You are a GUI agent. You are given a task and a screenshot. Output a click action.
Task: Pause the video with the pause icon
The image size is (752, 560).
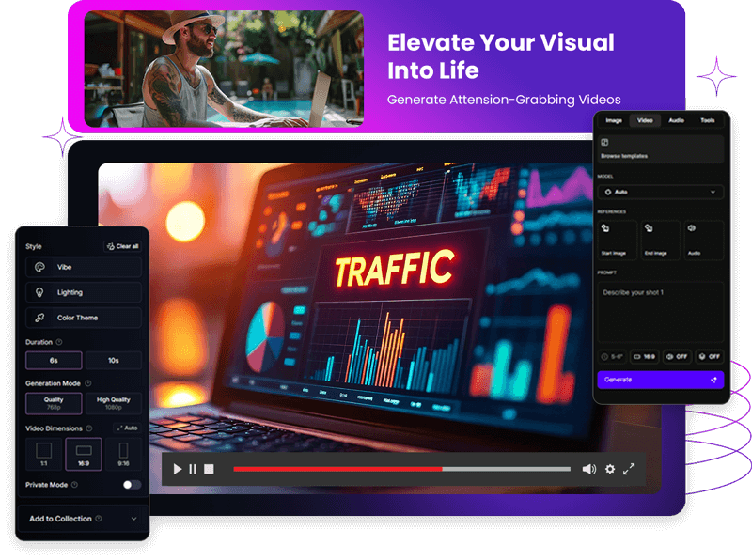[193, 469]
